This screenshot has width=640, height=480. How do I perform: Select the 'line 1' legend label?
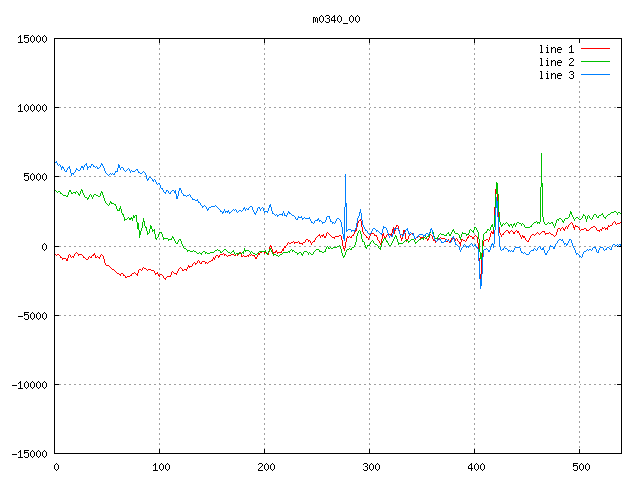(x=556, y=49)
